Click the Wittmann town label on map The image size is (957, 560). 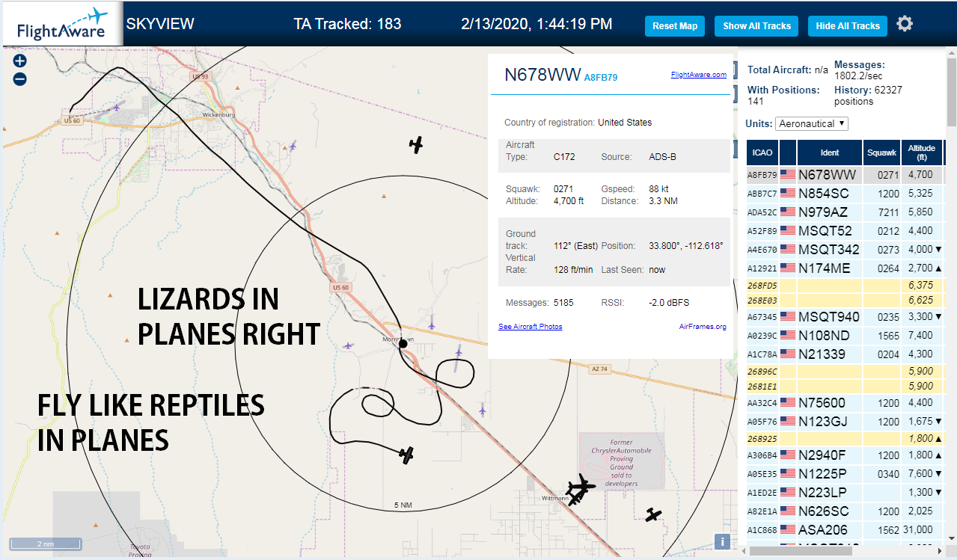tap(554, 497)
